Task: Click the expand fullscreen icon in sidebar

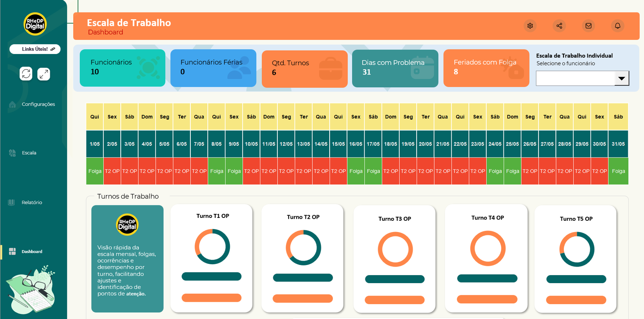Action: (x=43, y=74)
